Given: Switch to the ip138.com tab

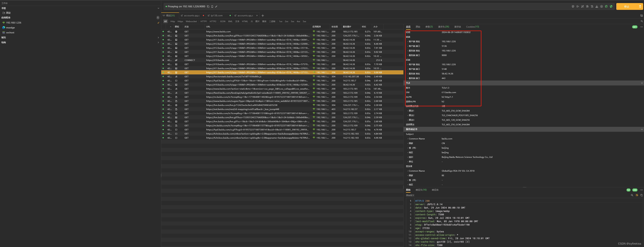Looking at the screenshot, I should pos(216,15).
